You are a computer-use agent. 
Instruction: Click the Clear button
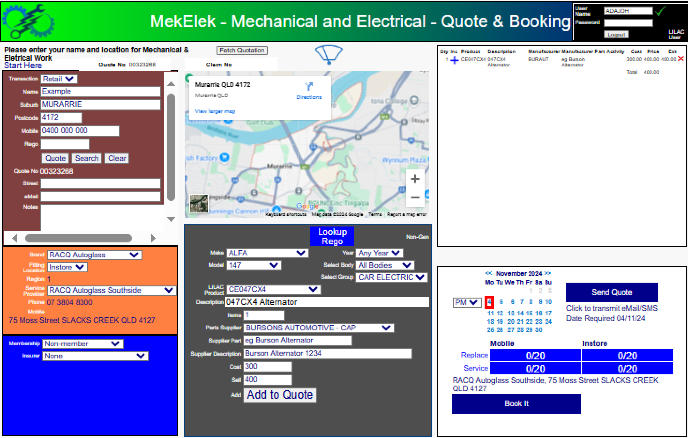117,158
